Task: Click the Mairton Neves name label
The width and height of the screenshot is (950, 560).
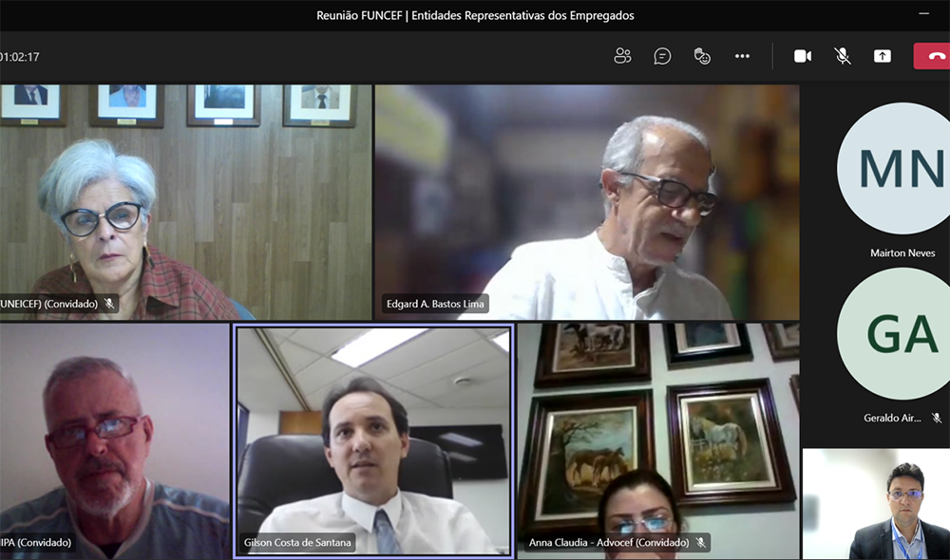Action: [x=902, y=253]
